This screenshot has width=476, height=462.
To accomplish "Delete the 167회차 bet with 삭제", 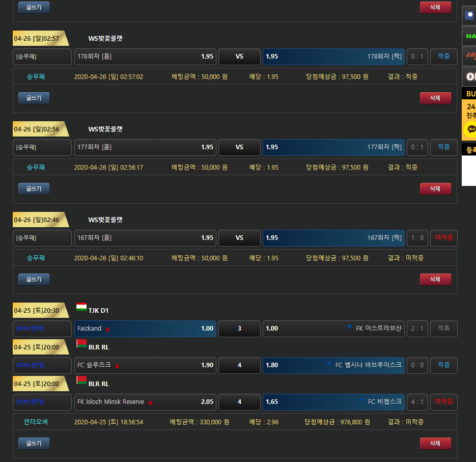I will click(x=435, y=279).
